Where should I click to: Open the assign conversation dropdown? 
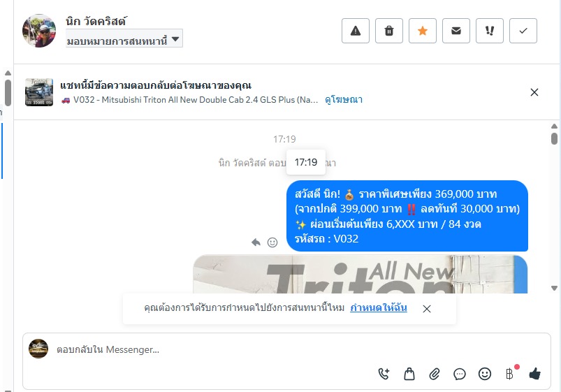tap(124, 38)
